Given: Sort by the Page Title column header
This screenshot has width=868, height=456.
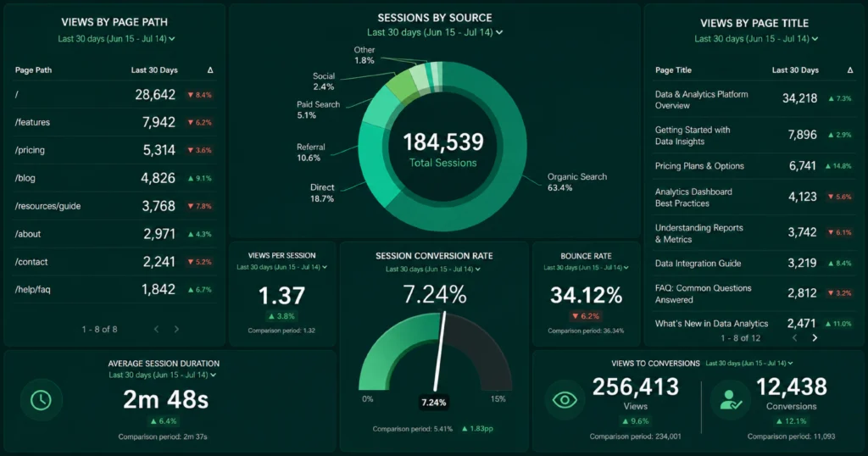Looking at the screenshot, I should pos(673,70).
